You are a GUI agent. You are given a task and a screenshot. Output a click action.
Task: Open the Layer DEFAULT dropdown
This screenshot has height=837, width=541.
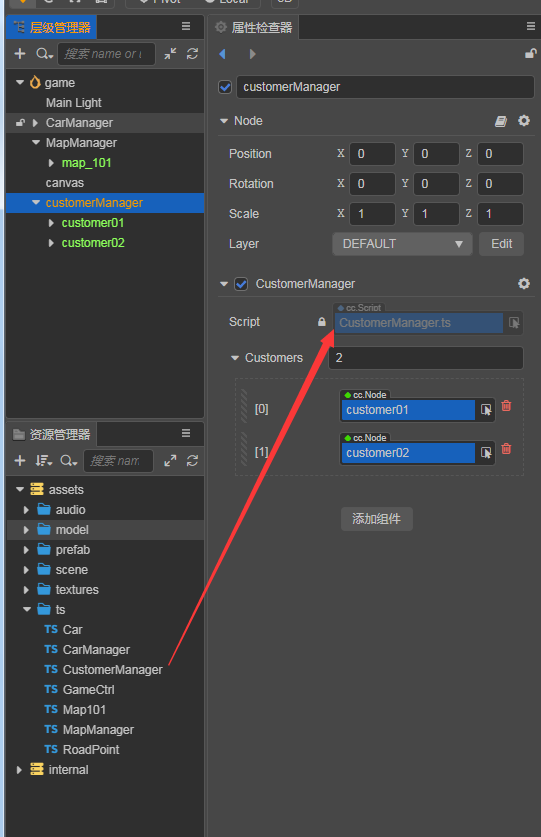pos(402,244)
